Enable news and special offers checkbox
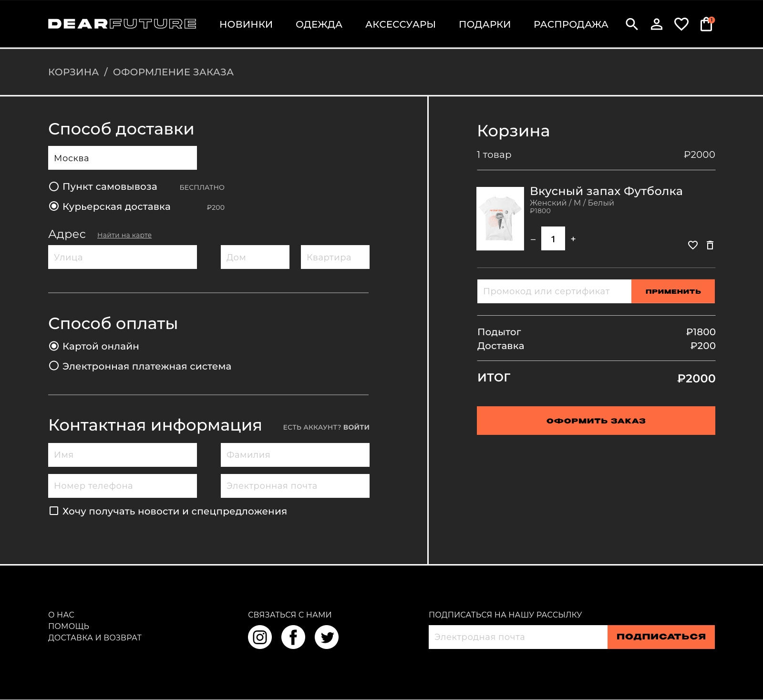 click(x=54, y=511)
